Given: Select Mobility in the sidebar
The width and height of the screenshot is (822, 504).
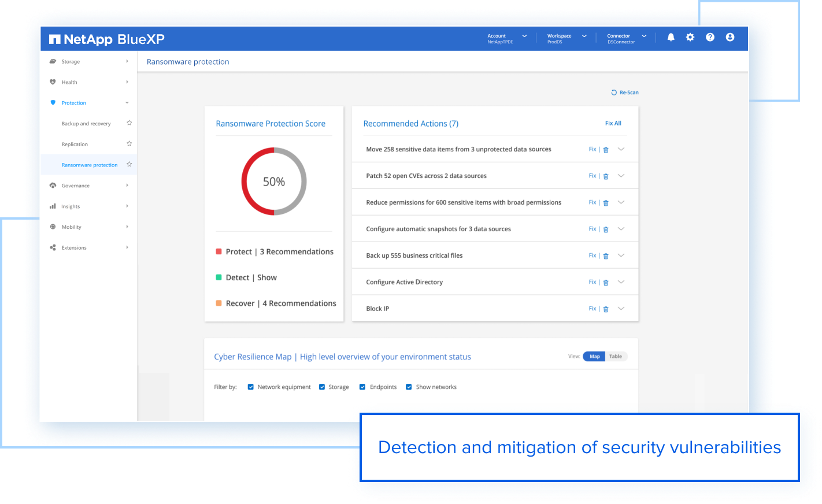Looking at the screenshot, I should point(73,227).
